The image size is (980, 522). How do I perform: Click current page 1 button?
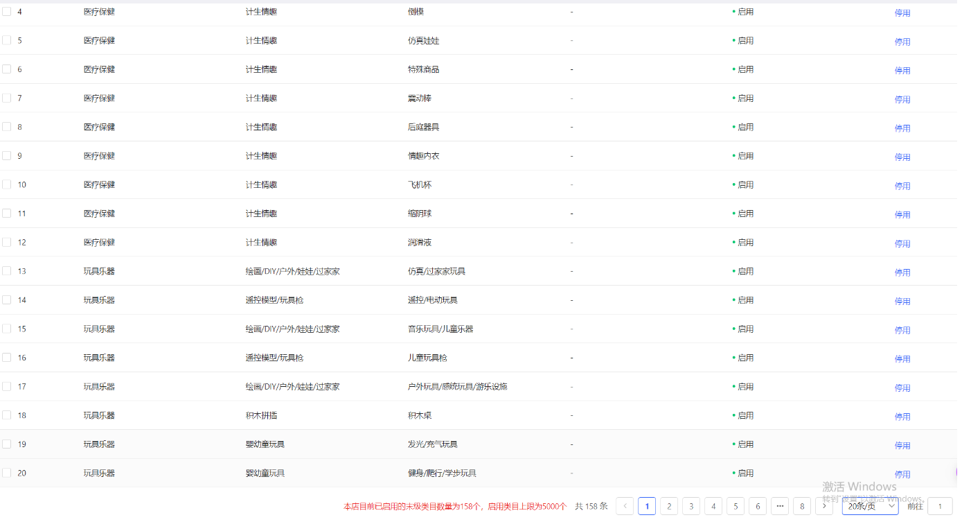click(647, 506)
